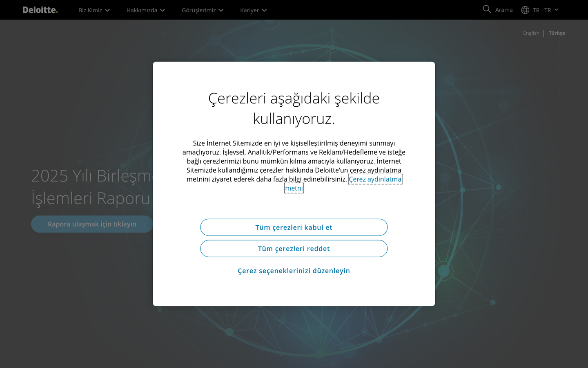Expand the chevron beside Kariyer
588x368 pixels.
pos(264,10)
